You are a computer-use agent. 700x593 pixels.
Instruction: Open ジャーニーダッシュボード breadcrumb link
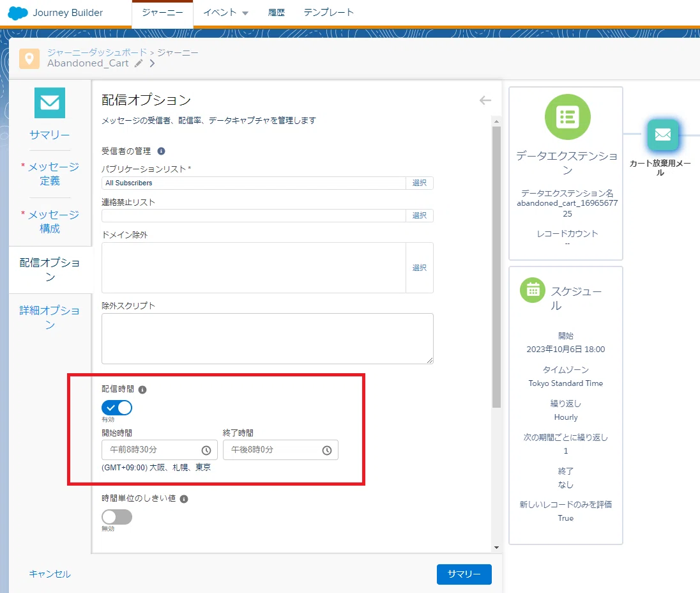pos(97,52)
